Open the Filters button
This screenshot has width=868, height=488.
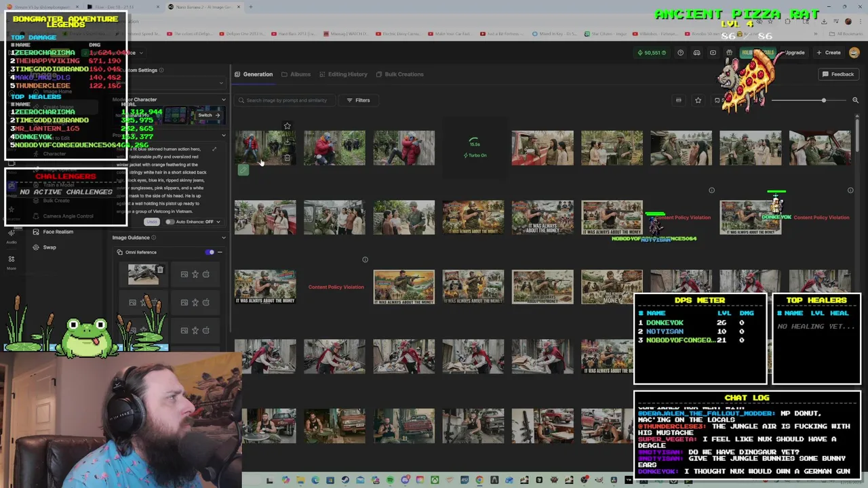coord(358,100)
